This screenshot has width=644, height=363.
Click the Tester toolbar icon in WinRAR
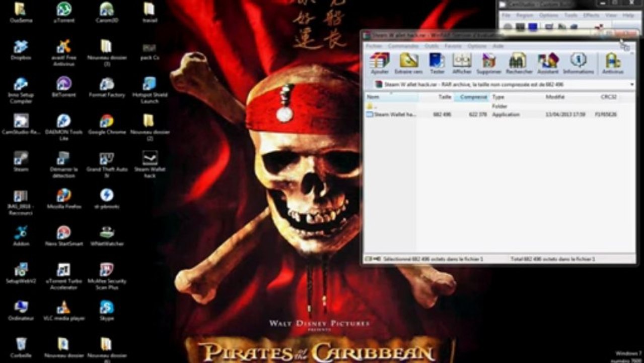click(437, 64)
